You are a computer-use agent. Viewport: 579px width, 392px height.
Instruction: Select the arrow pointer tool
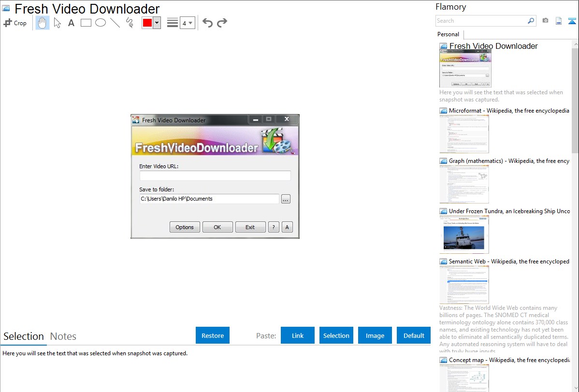(57, 23)
